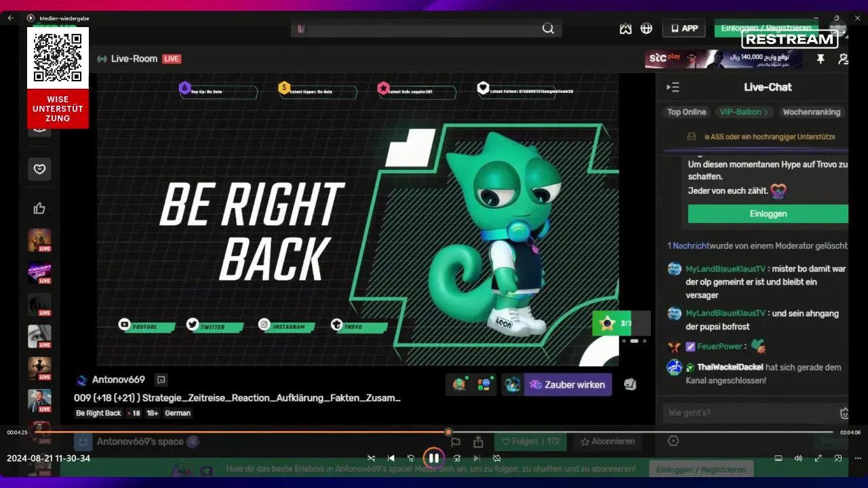Switch to the Top Online tab
Image resolution: width=868 pixels, height=488 pixels.
686,112
